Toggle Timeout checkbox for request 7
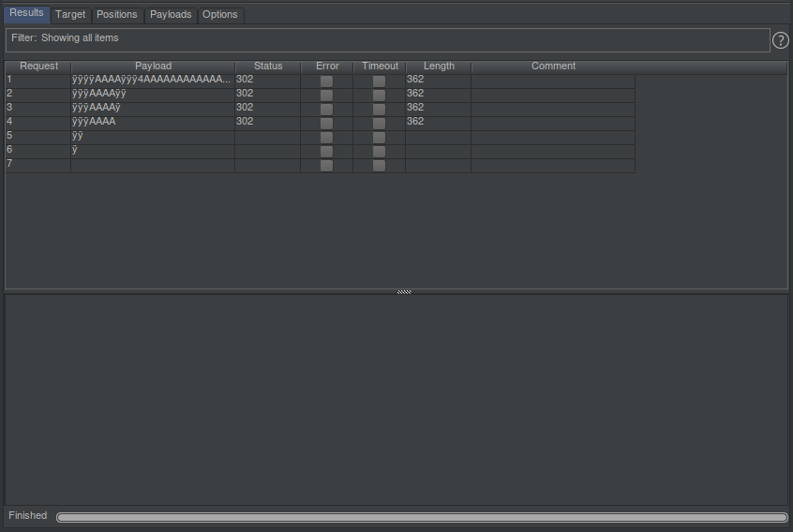793x532 pixels. (x=379, y=166)
